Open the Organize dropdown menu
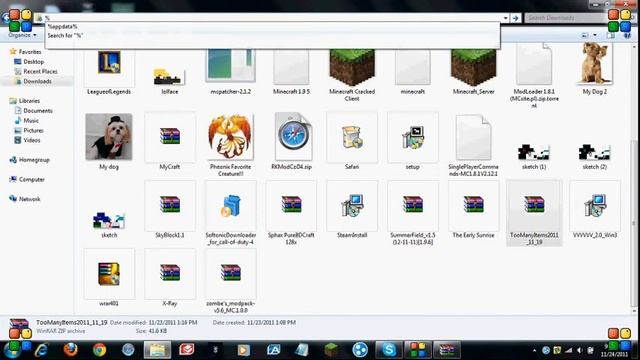This screenshot has width=640, height=360. 22,35
